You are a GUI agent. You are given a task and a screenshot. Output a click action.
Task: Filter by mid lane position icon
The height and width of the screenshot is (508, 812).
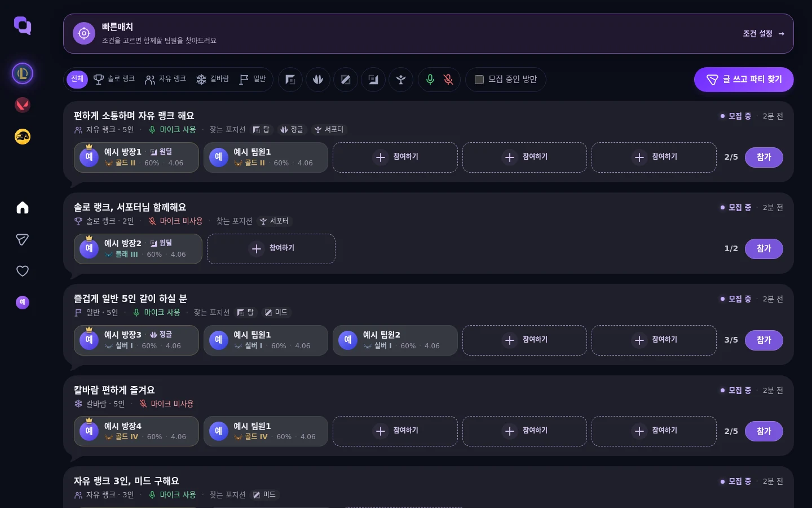pos(346,80)
